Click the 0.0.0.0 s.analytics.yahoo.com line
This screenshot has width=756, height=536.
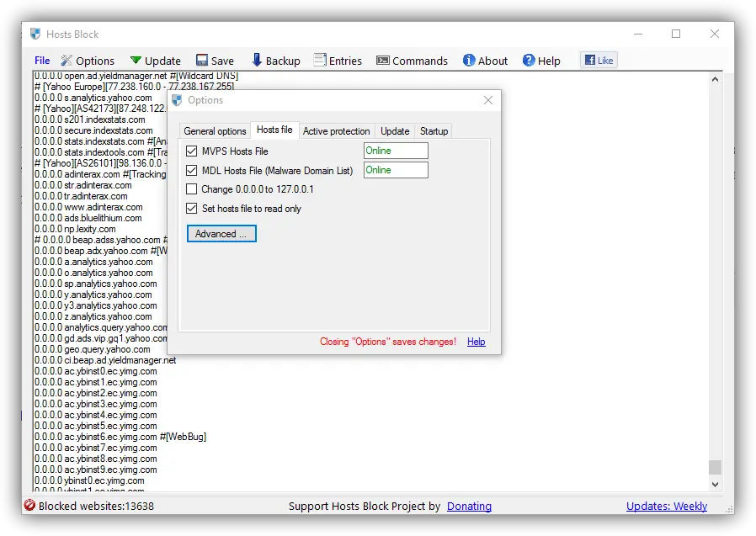click(93, 98)
